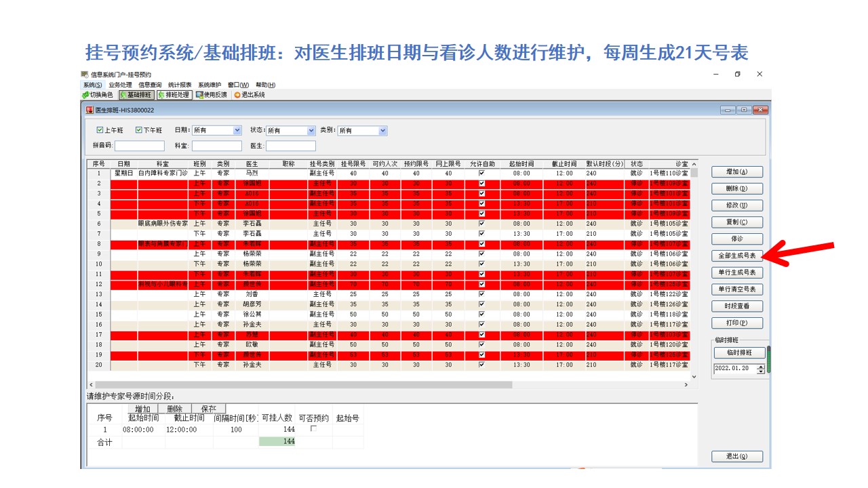The image size is (868, 488).
Task: Toggle 允许自助 checkbox in row 6
Action: click(x=481, y=223)
